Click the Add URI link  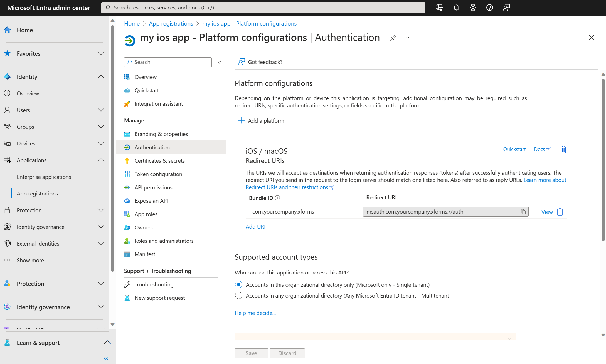[255, 227]
